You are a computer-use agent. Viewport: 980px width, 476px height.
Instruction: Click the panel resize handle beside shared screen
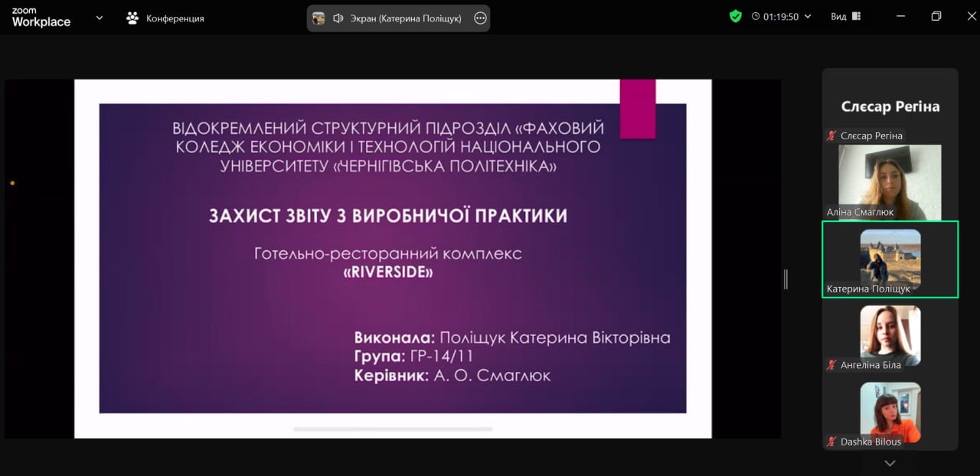786,279
